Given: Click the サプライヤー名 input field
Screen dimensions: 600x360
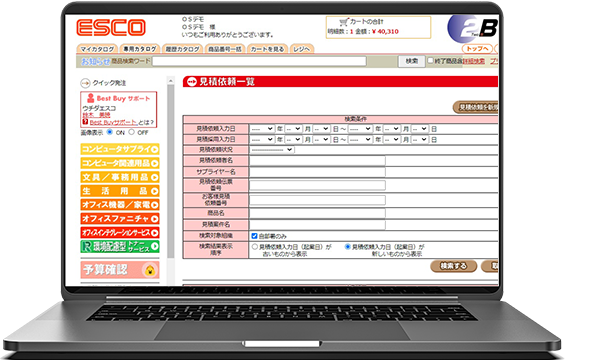Looking at the screenshot, I should [317, 172].
